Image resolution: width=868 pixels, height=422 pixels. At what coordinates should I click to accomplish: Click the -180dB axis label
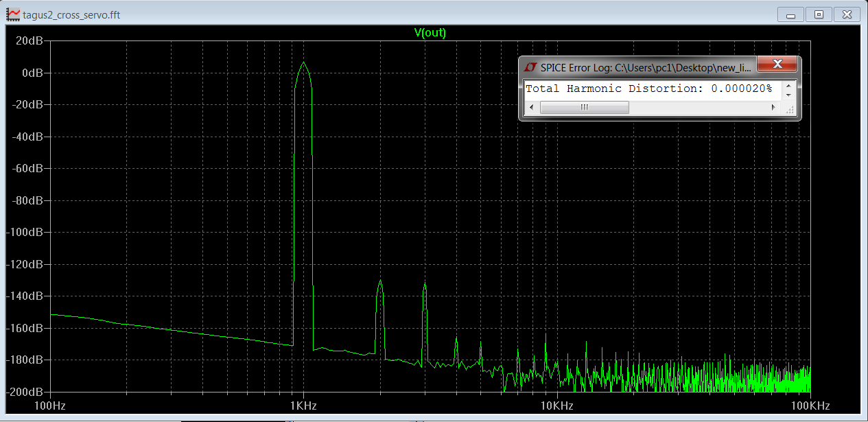tap(25, 360)
